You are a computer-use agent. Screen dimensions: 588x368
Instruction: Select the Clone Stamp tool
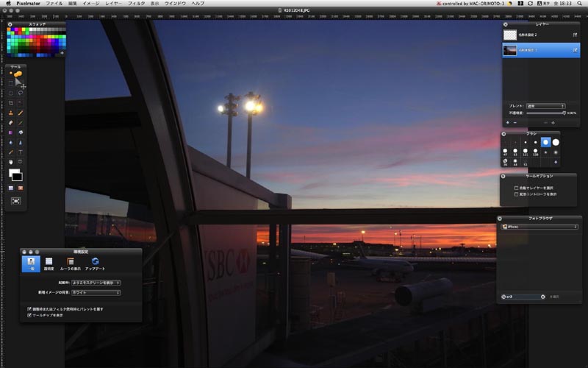tap(11, 113)
